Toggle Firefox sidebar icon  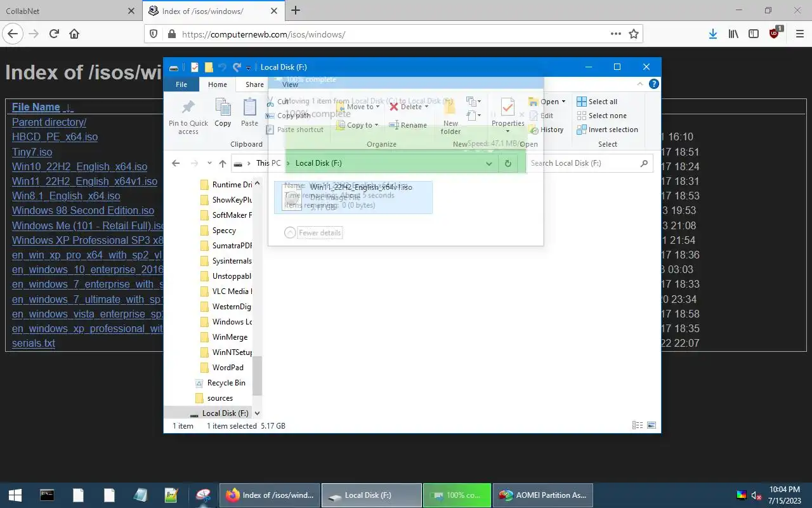pyautogui.click(x=754, y=34)
